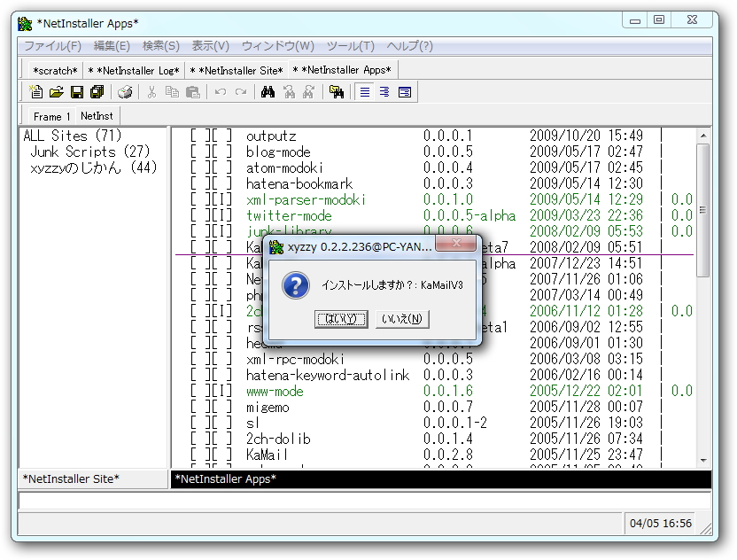Click the new file toolbar icon

[35, 91]
